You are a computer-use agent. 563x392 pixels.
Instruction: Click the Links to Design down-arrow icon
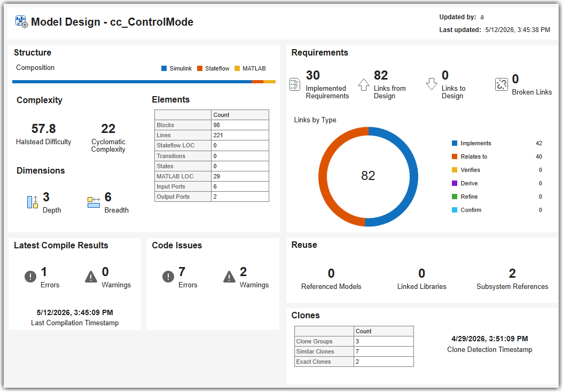coord(431,84)
